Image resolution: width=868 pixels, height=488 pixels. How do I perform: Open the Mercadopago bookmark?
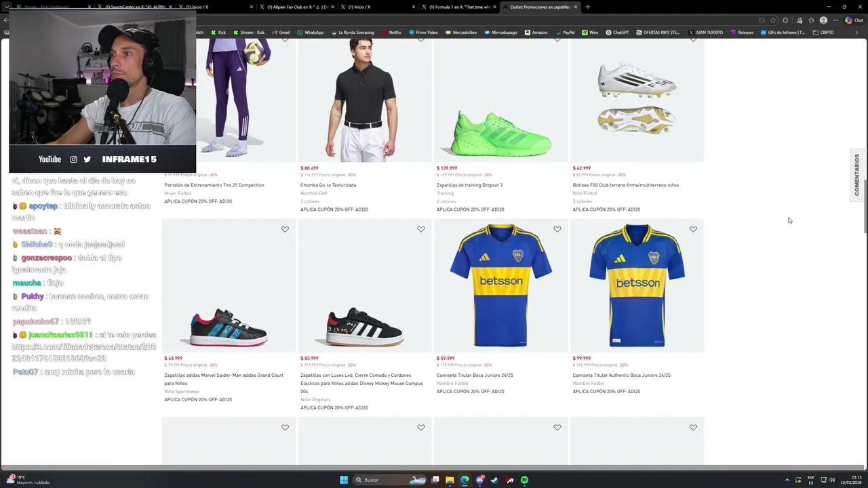[500, 33]
